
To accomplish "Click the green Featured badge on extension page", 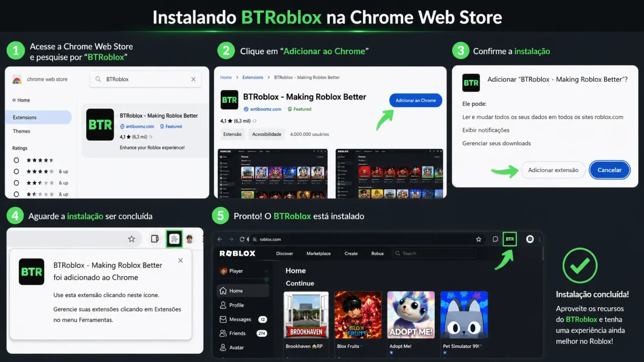I will click(x=300, y=109).
